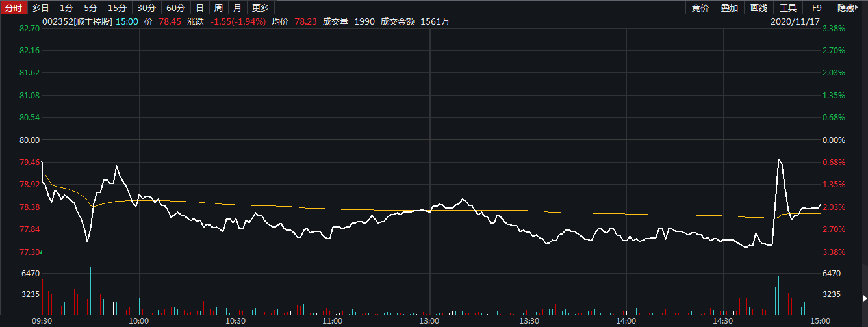This screenshot has width=868, height=327.
Task: Switch chart to 30分 period
Action: [147, 8]
